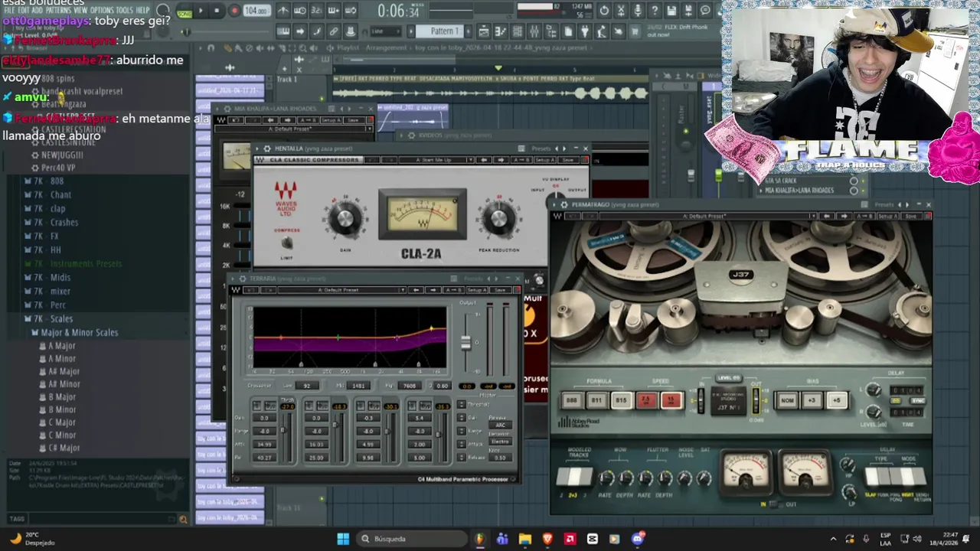Select the A Major scale item
The height and width of the screenshot is (551, 980).
coord(58,346)
